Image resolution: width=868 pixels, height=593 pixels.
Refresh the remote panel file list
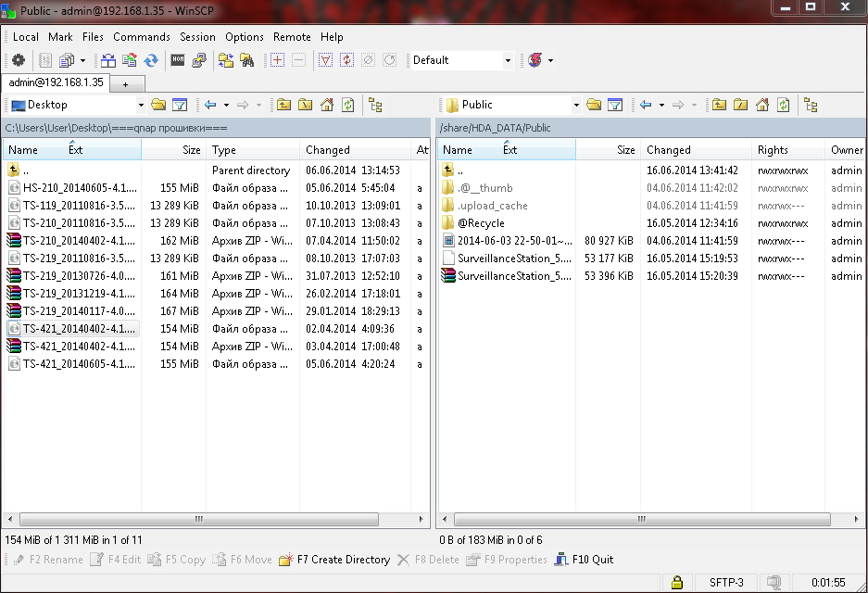click(783, 105)
